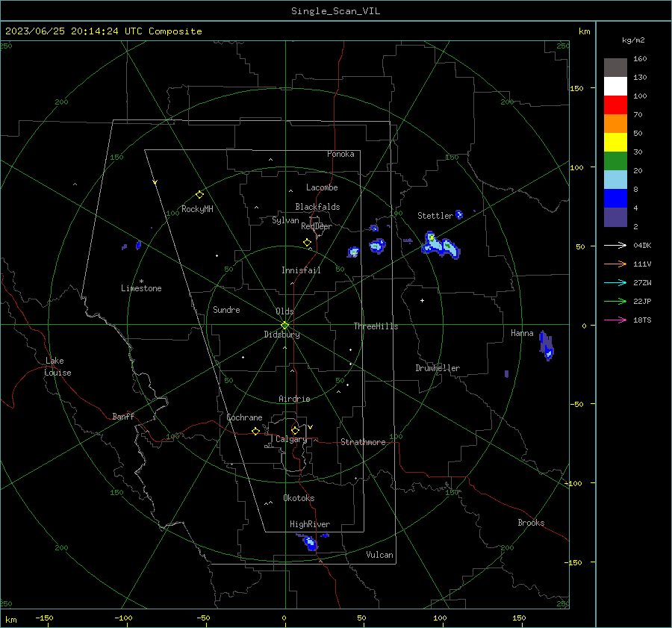
Task: Click the large storm cell southeast of Stettler
Action: click(441, 245)
